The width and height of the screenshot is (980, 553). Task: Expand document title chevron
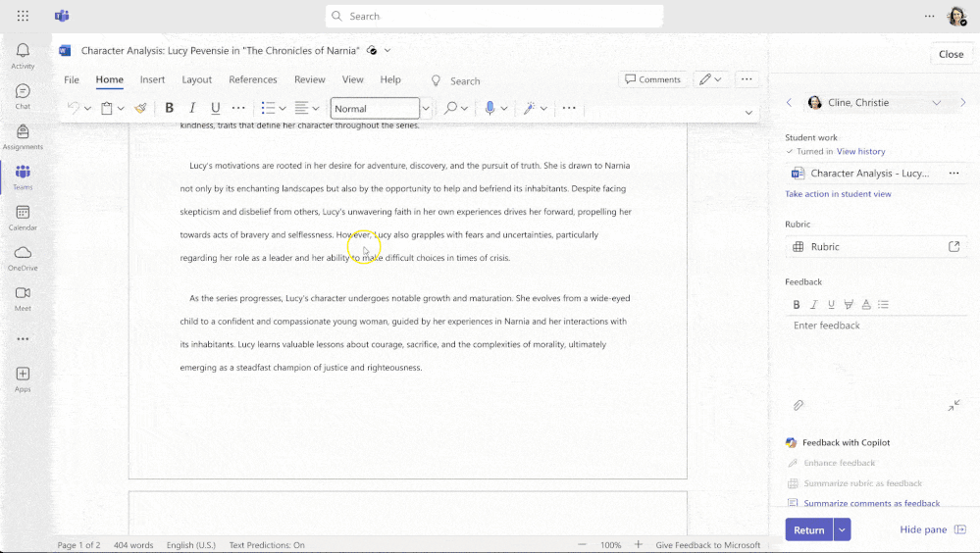(x=387, y=51)
